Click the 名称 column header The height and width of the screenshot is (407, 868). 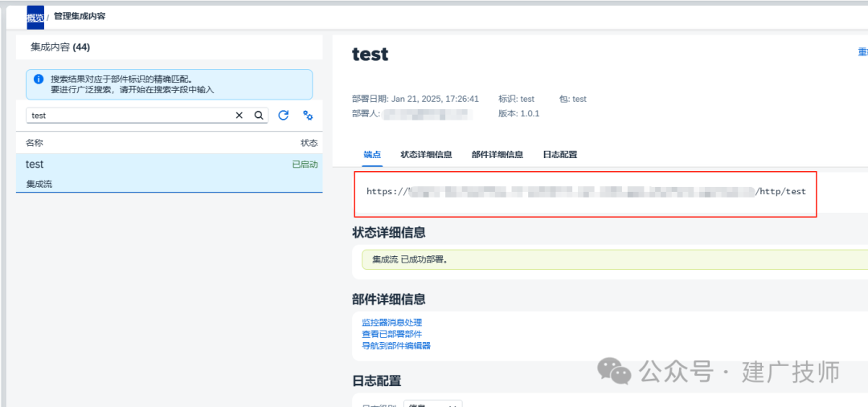[x=35, y=143]
